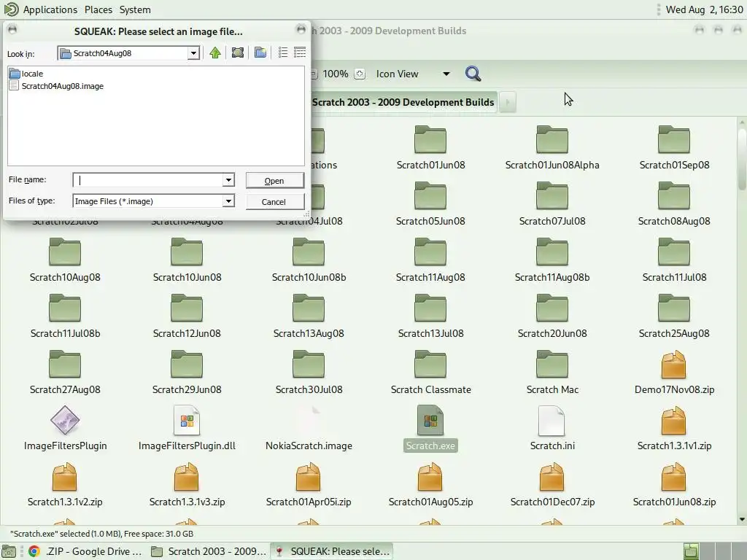Select the Scratch Mac folder
The height and width of the screenshot is (560, 747).
(552, 373)
